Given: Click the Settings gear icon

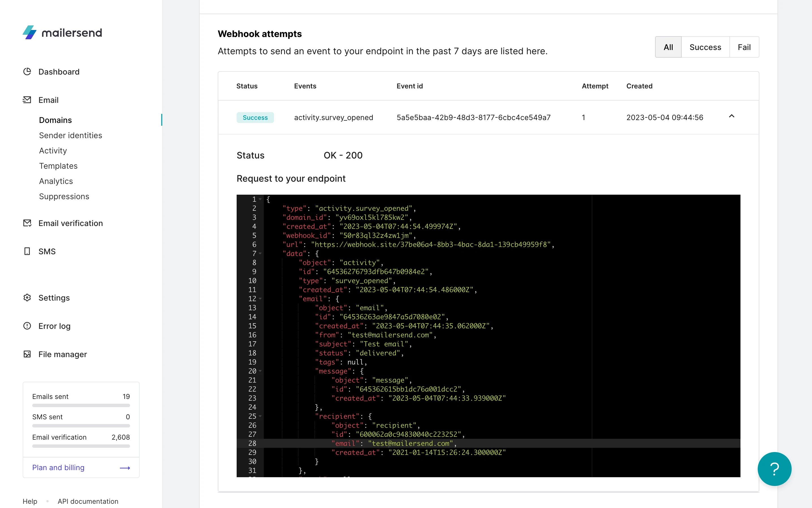Looking at the screenshot, I should (x=27, y=298).
